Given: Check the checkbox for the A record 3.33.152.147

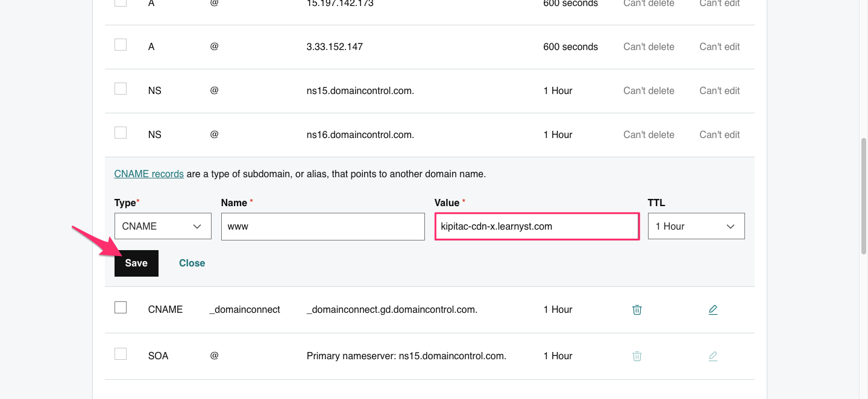Looking at the screenshot, I should tap(120, 44).
